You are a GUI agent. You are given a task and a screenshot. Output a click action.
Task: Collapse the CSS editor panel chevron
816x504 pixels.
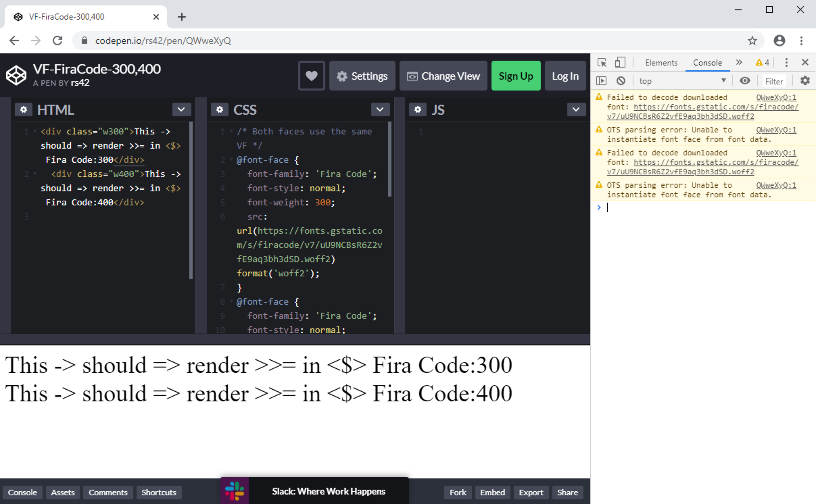point(380,109)
